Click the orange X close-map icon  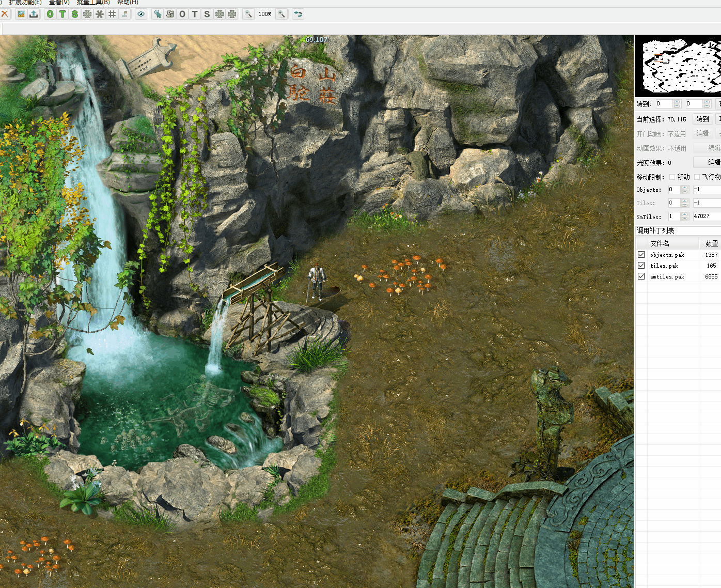(4, 14)
